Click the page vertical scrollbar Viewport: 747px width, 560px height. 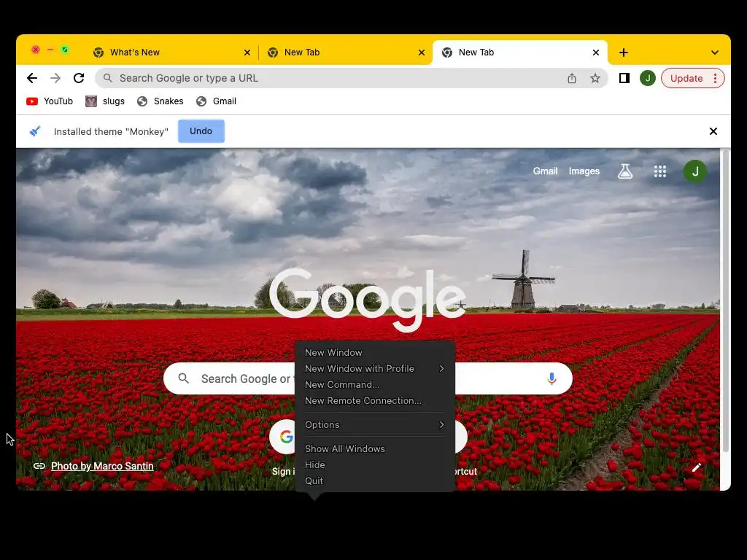point(726,300)
